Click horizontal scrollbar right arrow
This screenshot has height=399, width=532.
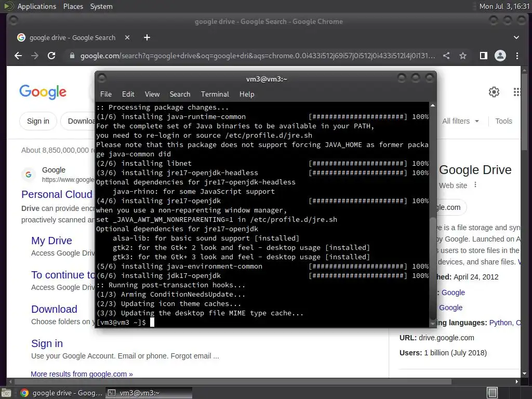click(x=516, y=382)
